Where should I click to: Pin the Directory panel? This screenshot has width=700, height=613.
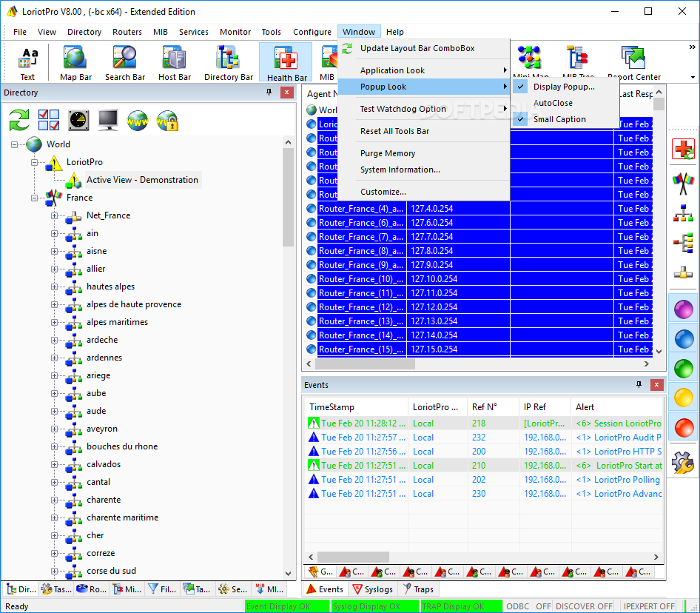pos(269,93)
